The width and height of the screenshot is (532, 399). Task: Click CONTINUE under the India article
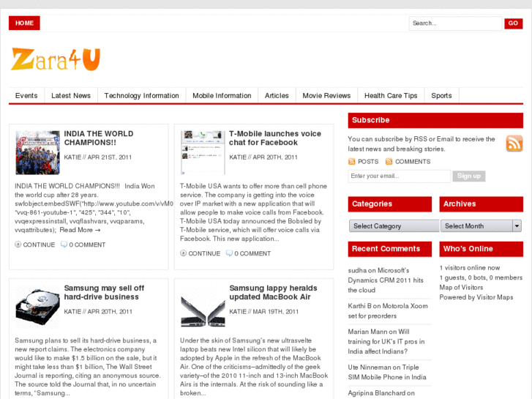click(x=39, y=245)
